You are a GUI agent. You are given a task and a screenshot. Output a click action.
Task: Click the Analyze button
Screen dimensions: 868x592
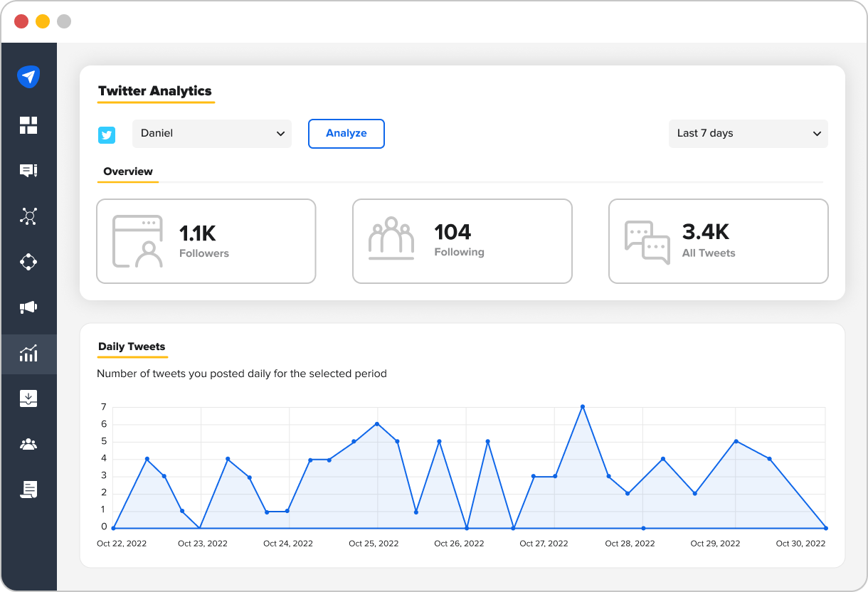(x=346, y=134)
